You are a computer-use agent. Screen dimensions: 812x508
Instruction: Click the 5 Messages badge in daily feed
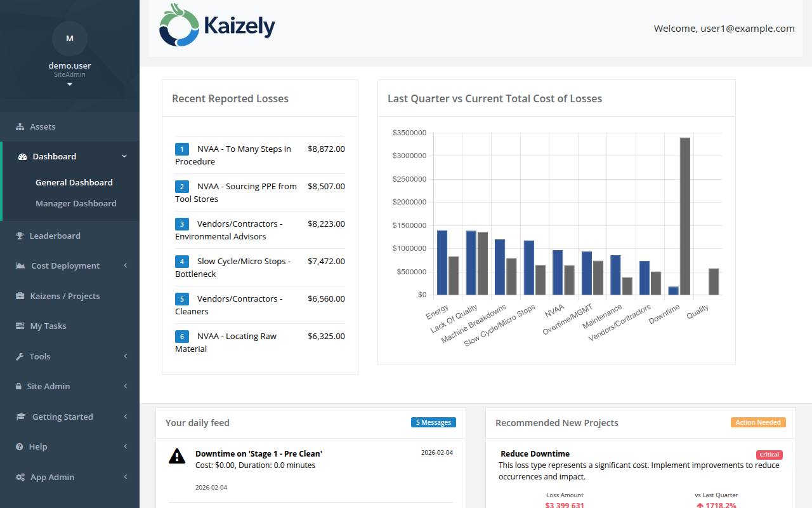[433, 422]
